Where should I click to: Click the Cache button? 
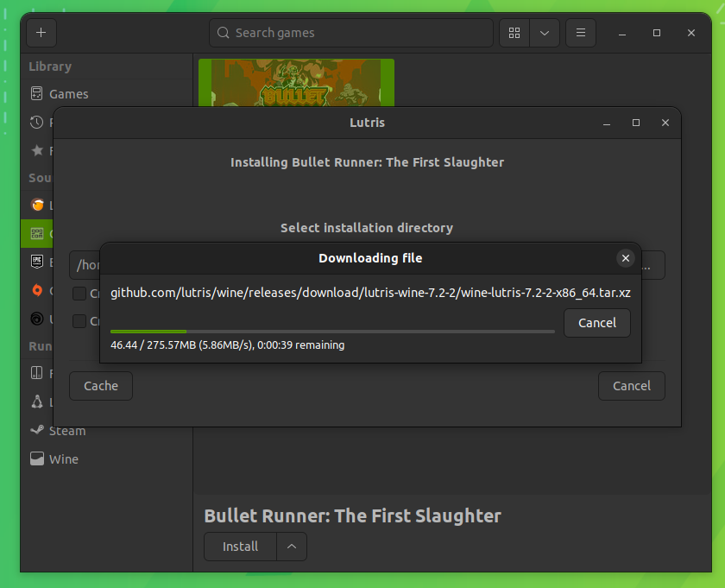tap(101, 386)
